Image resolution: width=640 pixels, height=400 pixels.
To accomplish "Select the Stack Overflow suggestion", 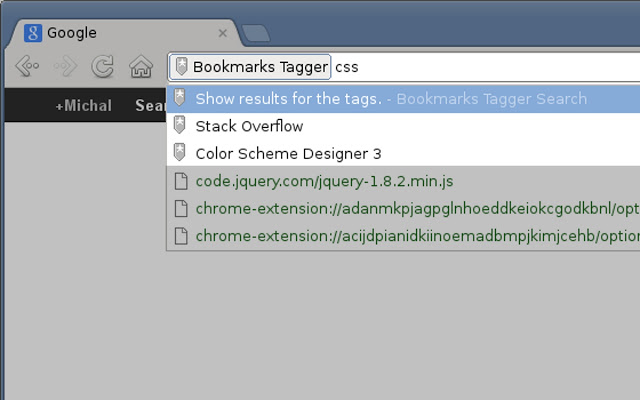I will [x=403, y=126].
